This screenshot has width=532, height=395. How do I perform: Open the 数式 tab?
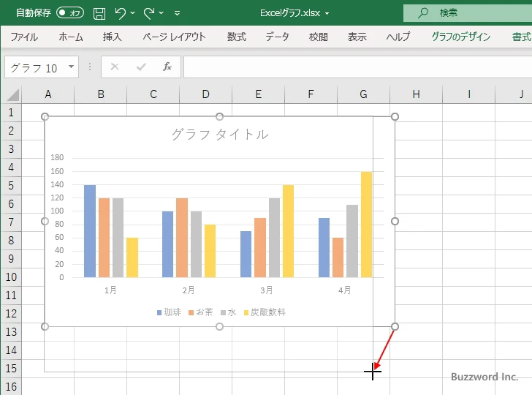tap(237, 37)
